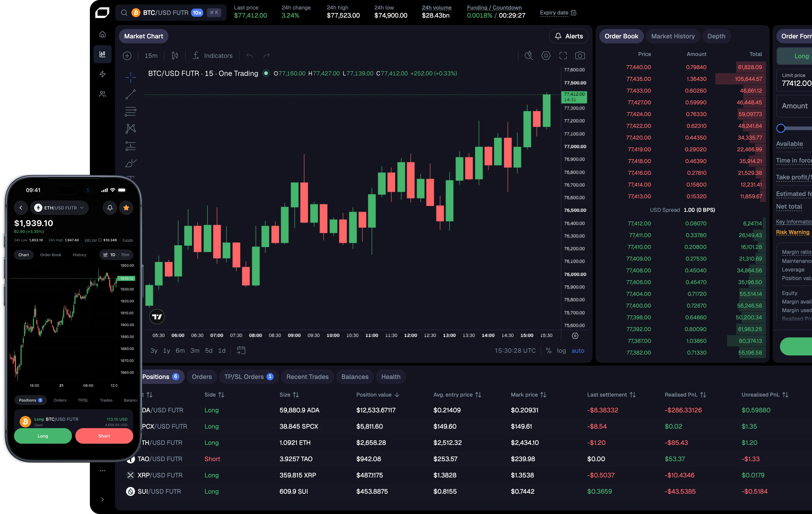The image size is (812, 514).
Task: Open the quick search lightning magnifier icon
Action: 529,55
